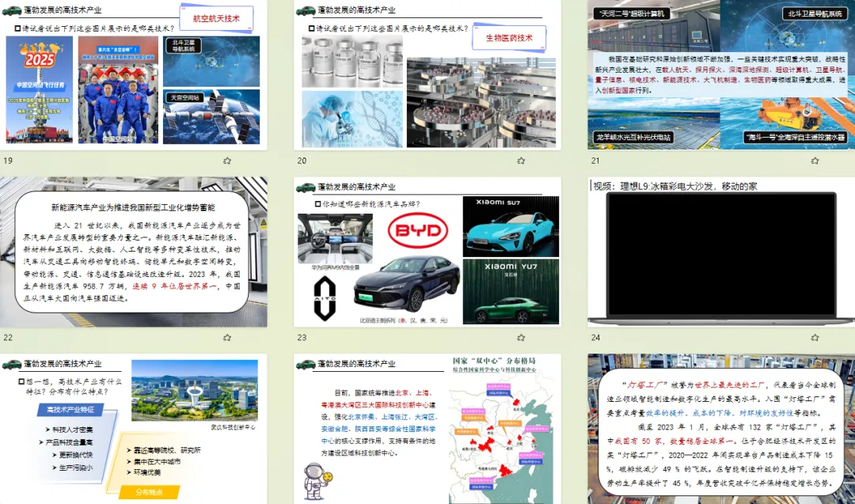Select slide 24 video laptop thumbnail
855x504 pixels.
pyautogui.click(x=721, y=252)
